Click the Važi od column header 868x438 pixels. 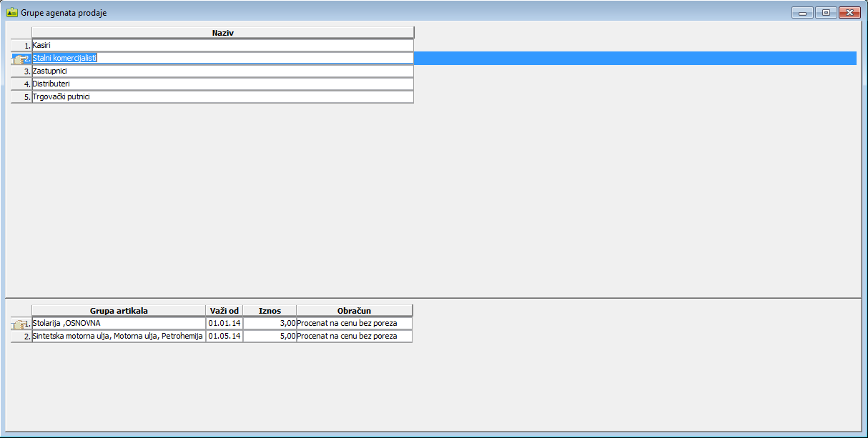click(224, 311)
